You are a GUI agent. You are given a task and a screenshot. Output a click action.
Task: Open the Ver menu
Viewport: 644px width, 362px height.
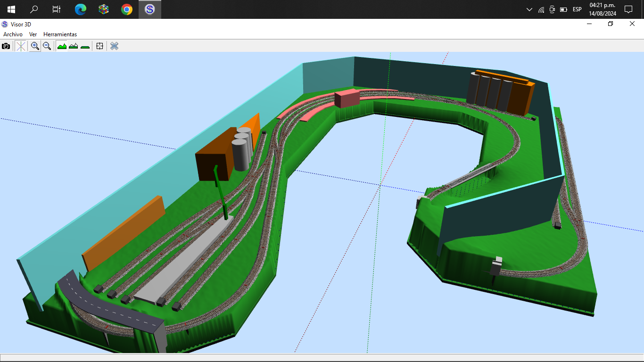click(x=33, y=34)
